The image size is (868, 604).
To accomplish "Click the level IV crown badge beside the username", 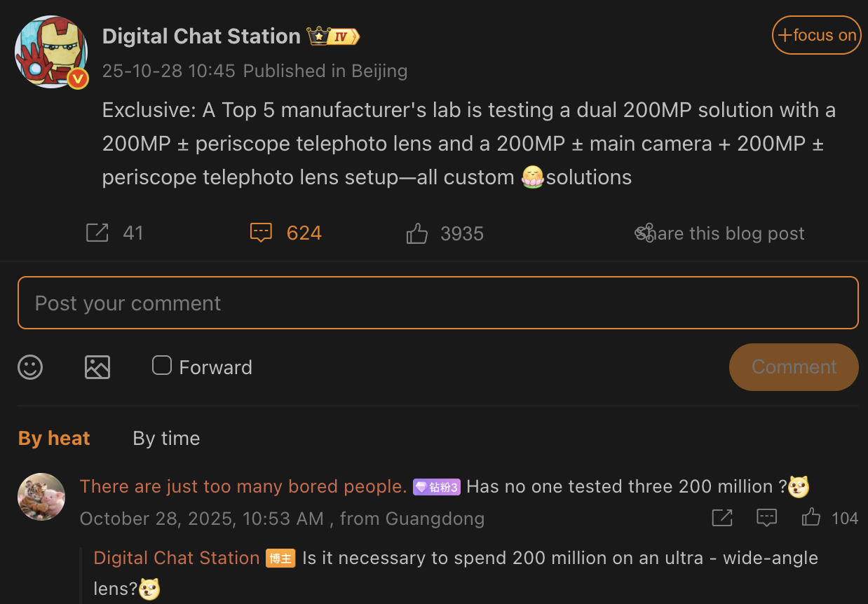I will pyautogui.click(x=332, y=34).
